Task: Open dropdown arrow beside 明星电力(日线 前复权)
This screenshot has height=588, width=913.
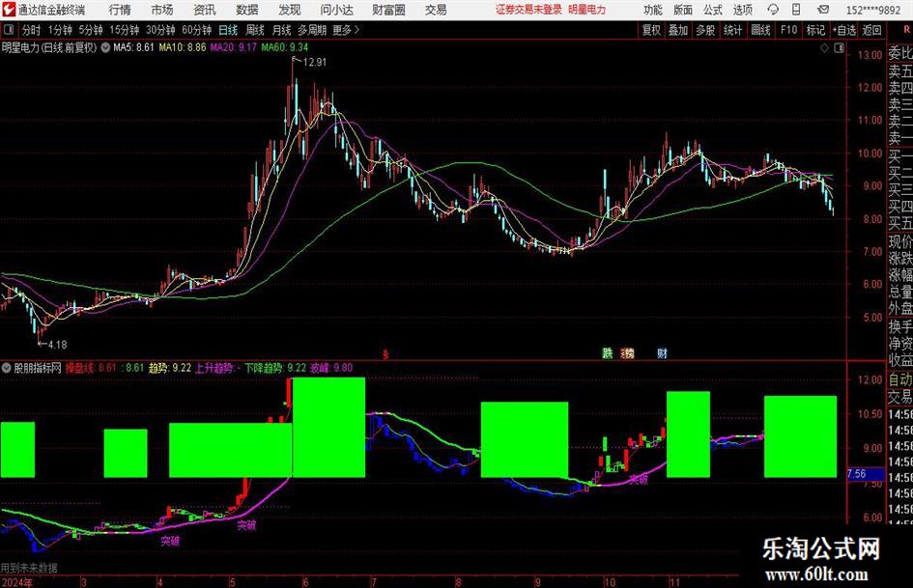Action: [x=105, y=47]
